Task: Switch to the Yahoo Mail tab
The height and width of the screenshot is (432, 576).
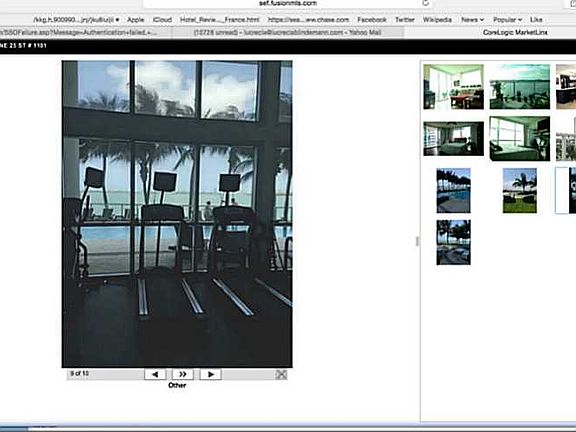Action: 288,33
